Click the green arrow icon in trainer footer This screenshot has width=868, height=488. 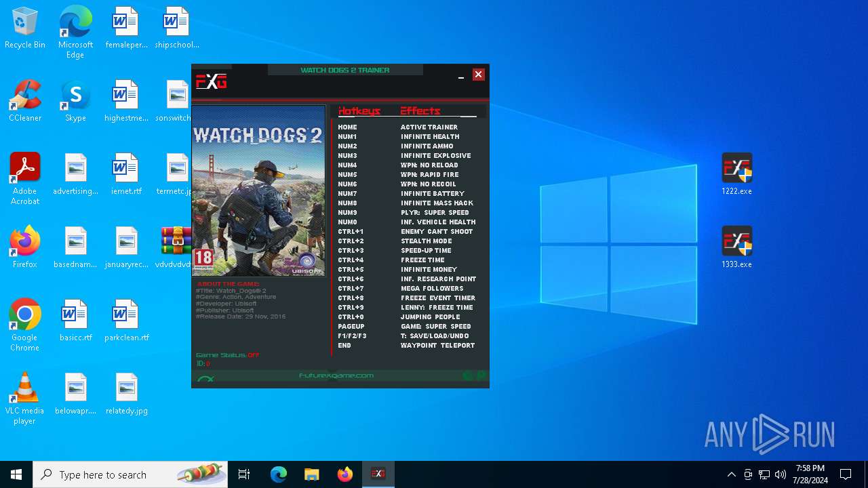(x=205, y=379)
